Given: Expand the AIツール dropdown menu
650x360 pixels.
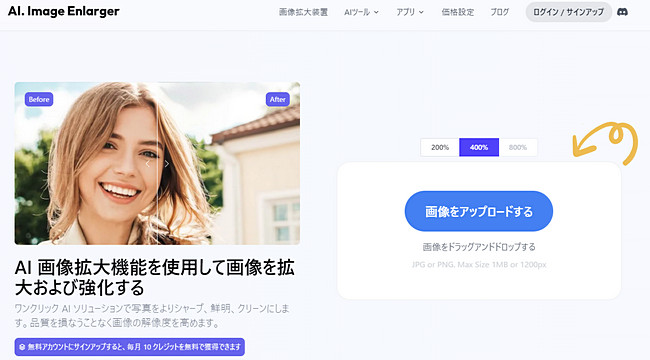Looking at the screenshot, I should click(x=361, y=12).
